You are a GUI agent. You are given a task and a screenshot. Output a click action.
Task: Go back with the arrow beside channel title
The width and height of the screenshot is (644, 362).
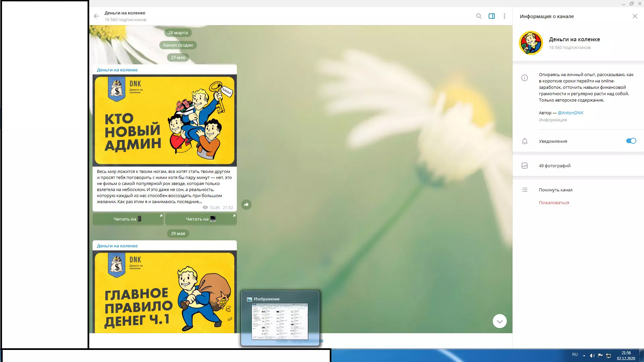coord(96,16)
